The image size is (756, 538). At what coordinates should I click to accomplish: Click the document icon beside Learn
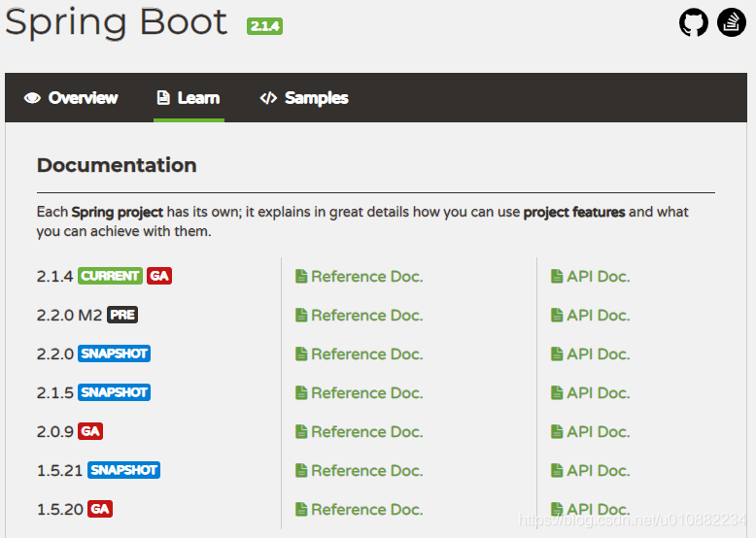(163, 98)
